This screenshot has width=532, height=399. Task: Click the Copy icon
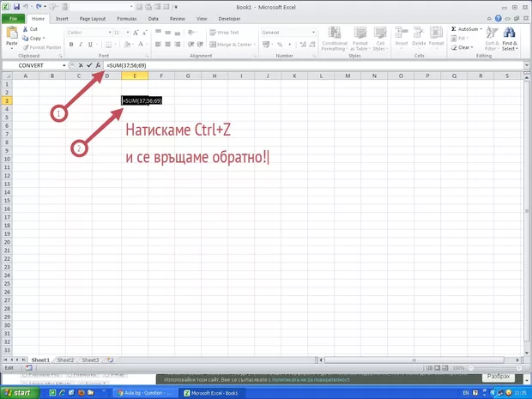tap(25, 39)
